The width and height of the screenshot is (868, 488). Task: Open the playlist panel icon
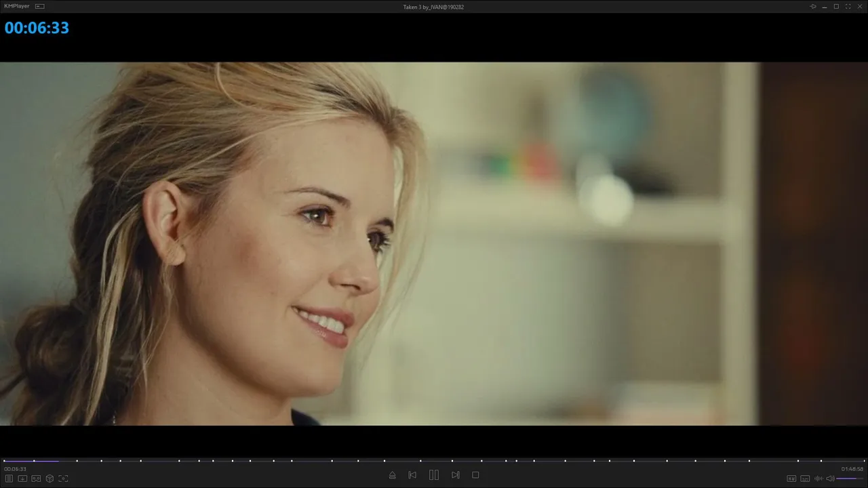pyautogui.click(x=9, y=479)
